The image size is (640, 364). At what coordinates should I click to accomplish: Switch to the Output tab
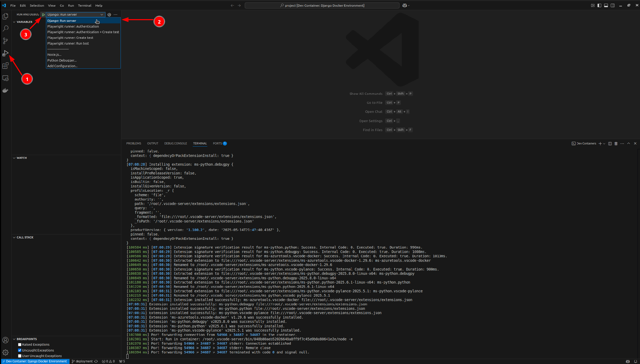point(153,144)
